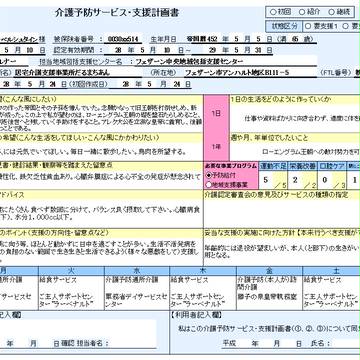Click the 運動不足 score value 5
Screen dimensions: 360x360
(x=266, y=180)
